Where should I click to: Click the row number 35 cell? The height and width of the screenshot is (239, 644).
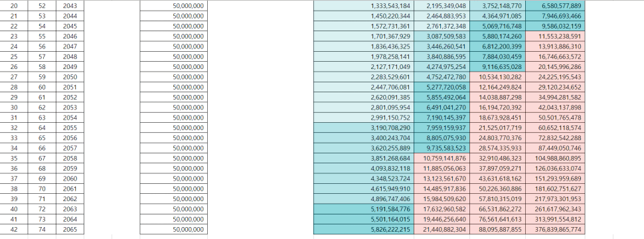tap(14, 158)
